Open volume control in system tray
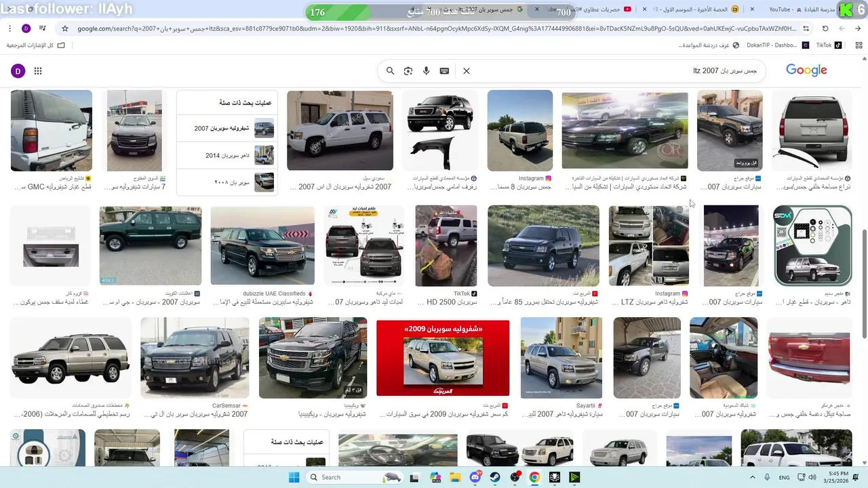The image size is (868, 488). [x=812, y=477]
